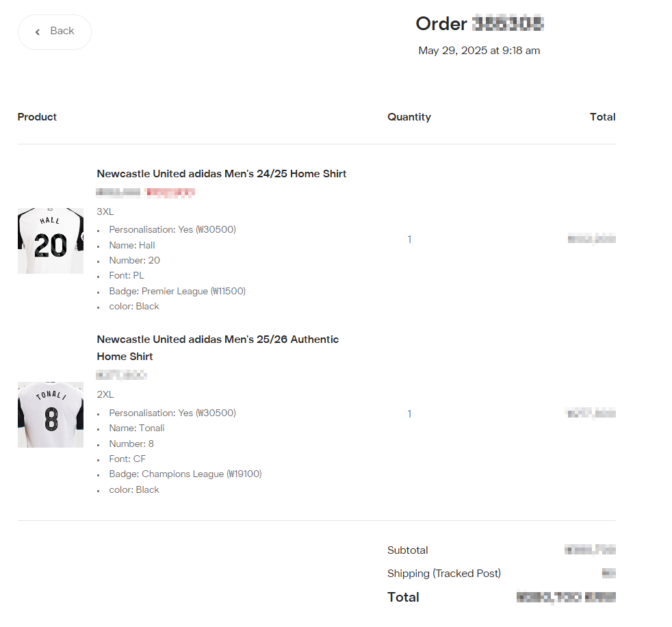Open Newcastle United 24/25 Home Shirt link
The height and width of the screenshot is (627, 672).
tap(222, 174)
